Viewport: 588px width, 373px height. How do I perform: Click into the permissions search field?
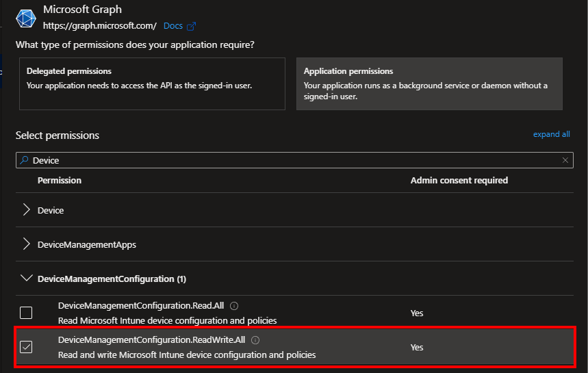[x=294, y=160]
